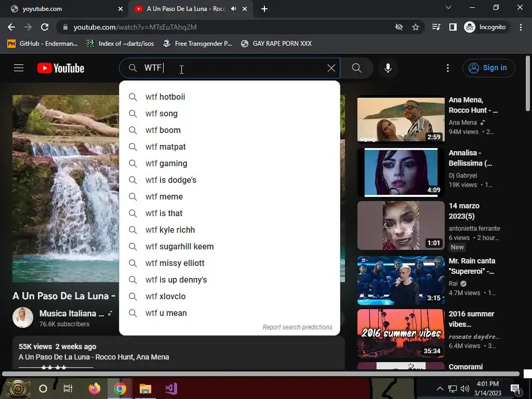Screen dimensions: 532x399
Task: Select suggestion 'wtf boom'
Action: coord(229,130)
